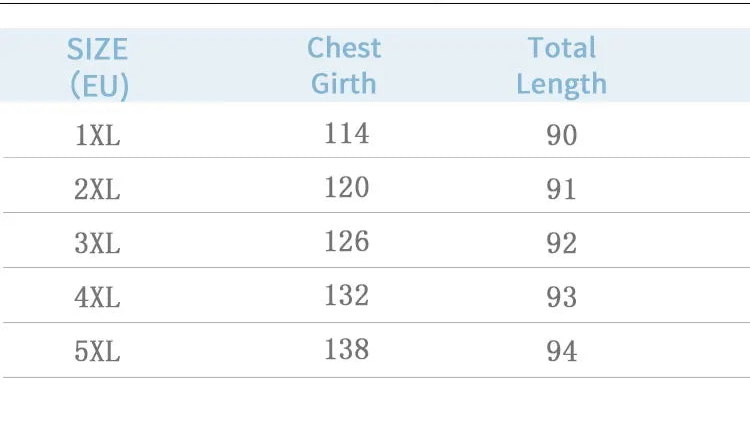Image resolution: width=750 pixels, height=443 pixels.
Task: Click the word Girth in the header
Action: (346, 84)
